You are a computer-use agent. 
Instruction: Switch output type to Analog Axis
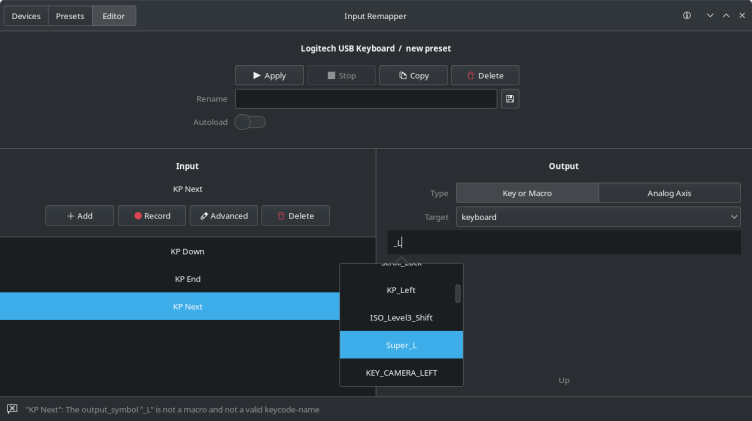(x=669, y=193)
